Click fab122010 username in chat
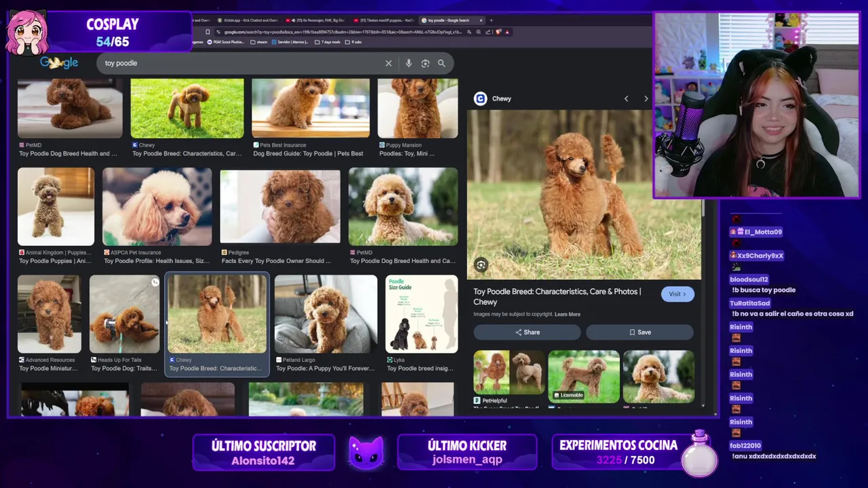This screenshot has width=868, height=488. 745,445
